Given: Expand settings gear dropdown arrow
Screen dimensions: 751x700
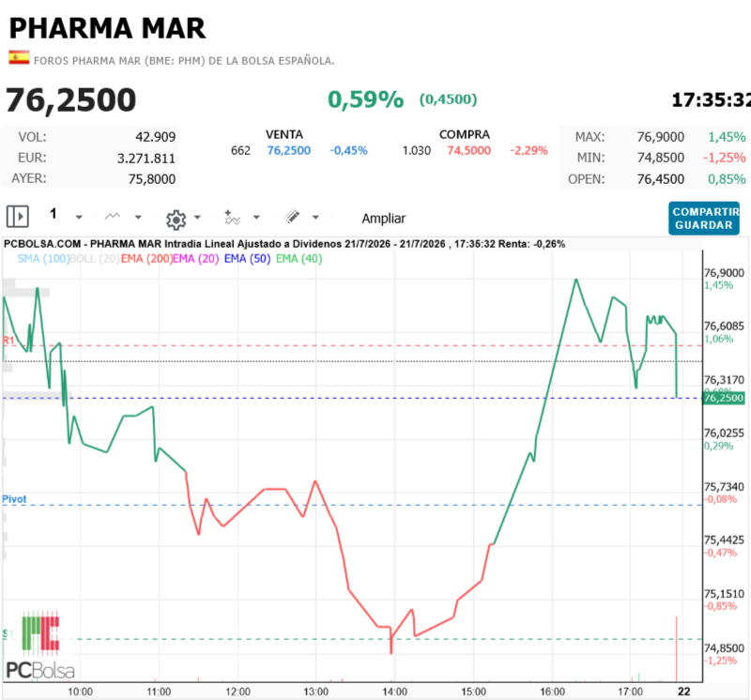Looking at the screenshot, I should pyautogui.click(x=197, y=218).
